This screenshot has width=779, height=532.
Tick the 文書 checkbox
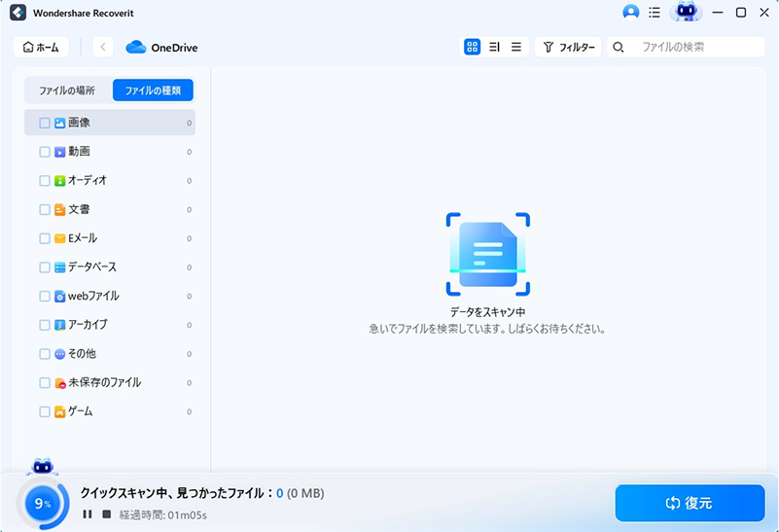coord(45,210)
